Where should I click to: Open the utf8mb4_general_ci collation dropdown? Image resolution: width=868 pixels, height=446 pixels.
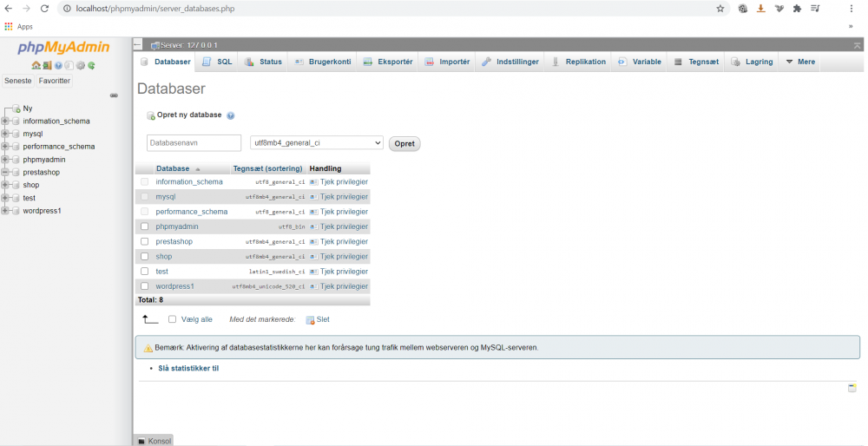click(x=317, y=143)
